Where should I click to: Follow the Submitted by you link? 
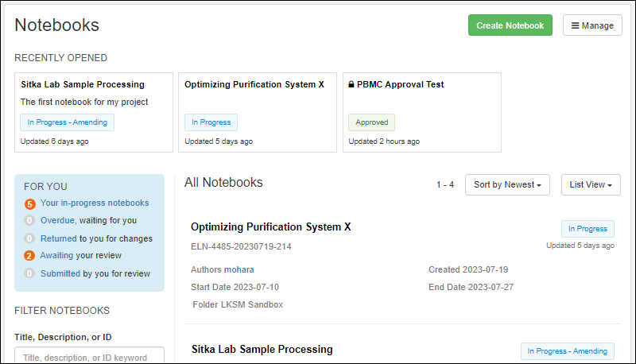[60, 273]
